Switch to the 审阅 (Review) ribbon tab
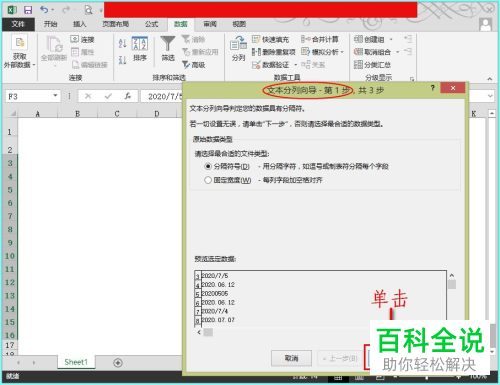Screen dimensions: 500x385 tap(210, 24)
